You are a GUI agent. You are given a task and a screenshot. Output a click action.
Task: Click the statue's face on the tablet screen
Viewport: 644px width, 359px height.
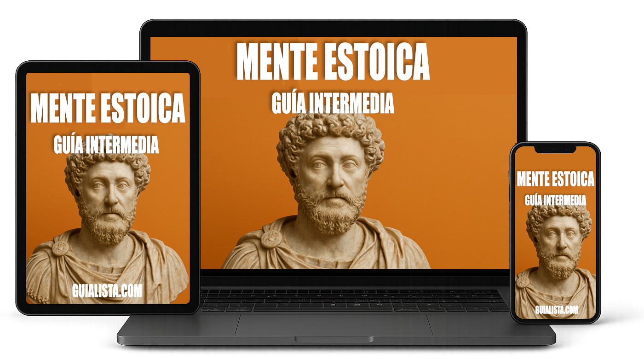pyautogui.click(x=108, y=189)
